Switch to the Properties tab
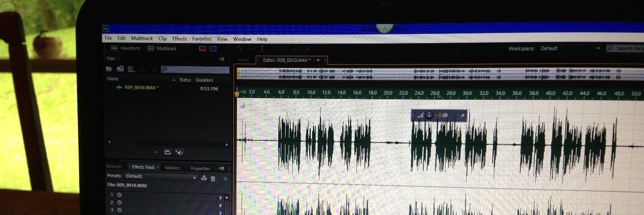The width and height of the screenshot is (644, 215). pos(200,169)
